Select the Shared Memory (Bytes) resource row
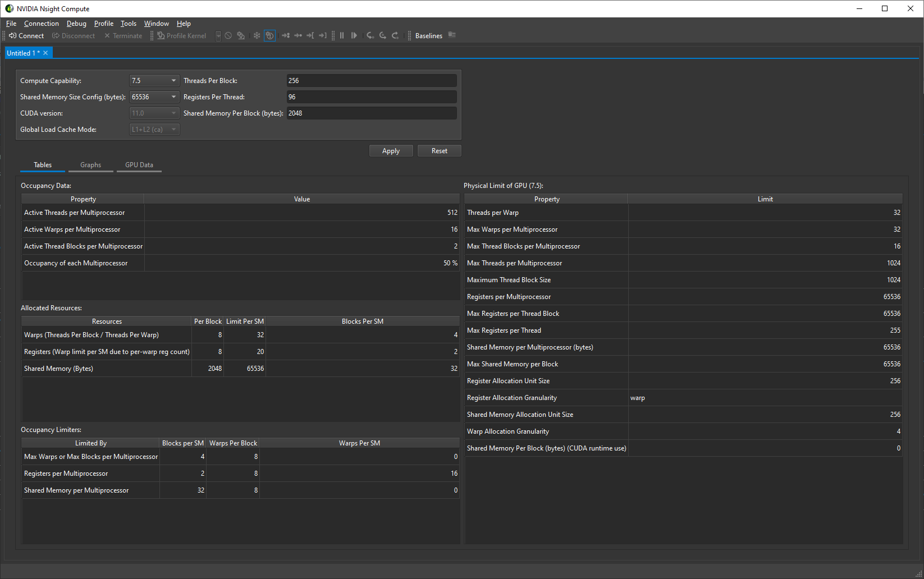This screenshot has height=579, width=924. [x=240, y=369]
